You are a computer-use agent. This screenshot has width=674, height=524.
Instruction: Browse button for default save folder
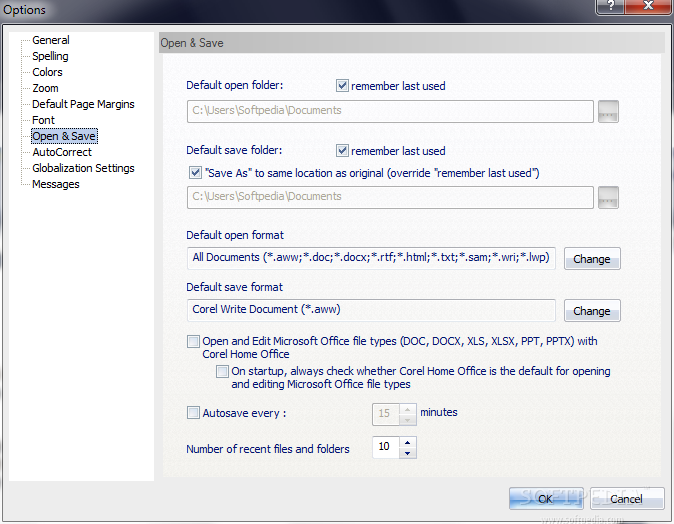[608, 198]
